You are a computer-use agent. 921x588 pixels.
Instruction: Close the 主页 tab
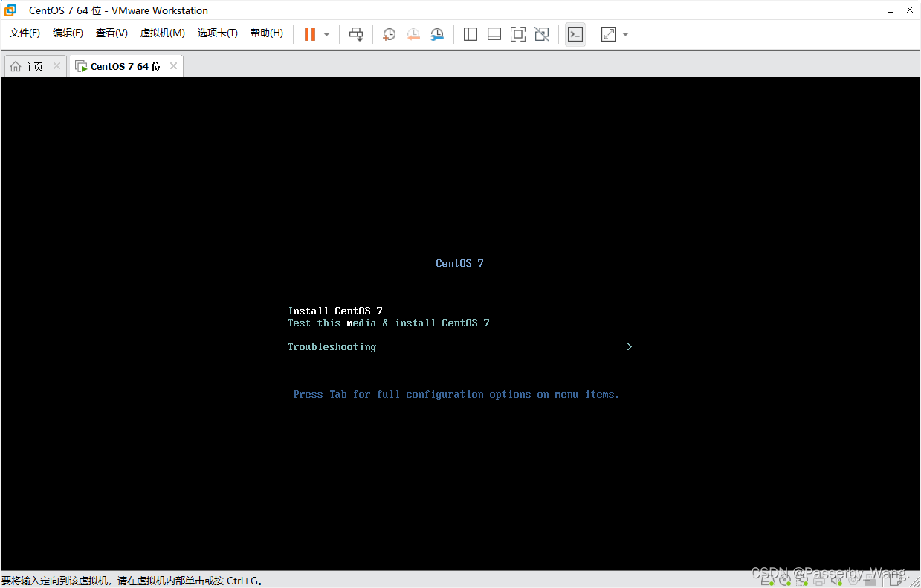point(56,66)
